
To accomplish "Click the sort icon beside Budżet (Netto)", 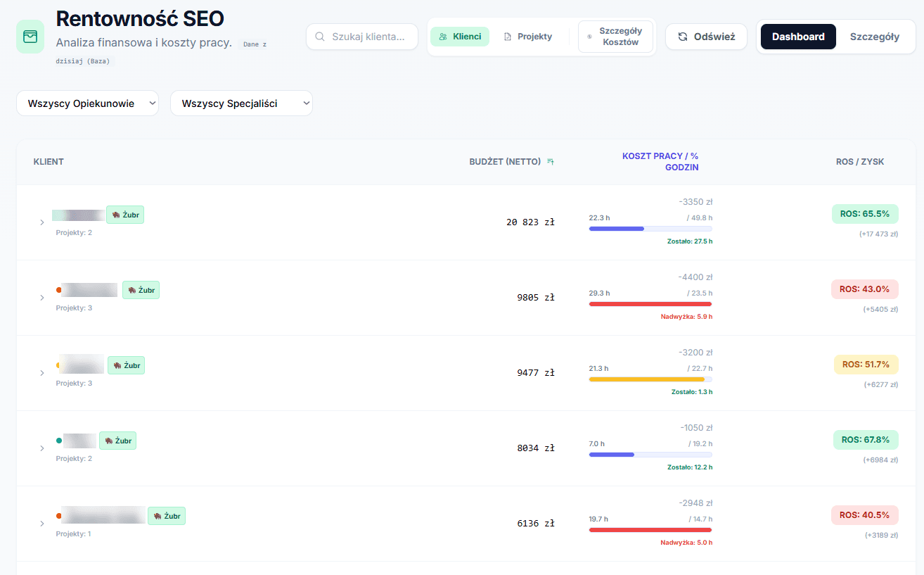I will click(551, 162).
